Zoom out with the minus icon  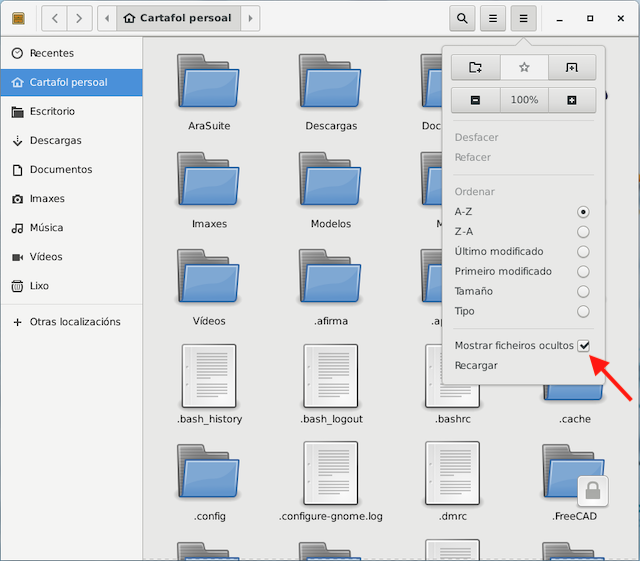pyautogui.click(x=475, y=100)
